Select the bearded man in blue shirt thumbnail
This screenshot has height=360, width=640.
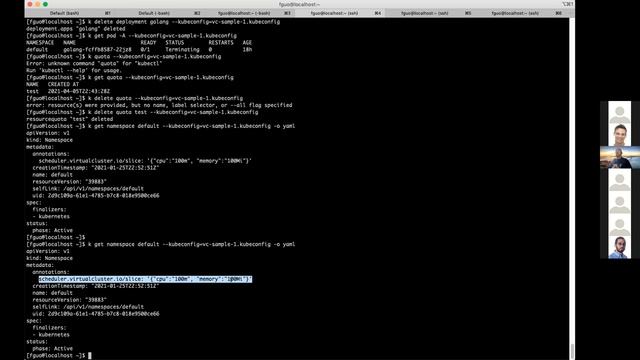620,247
